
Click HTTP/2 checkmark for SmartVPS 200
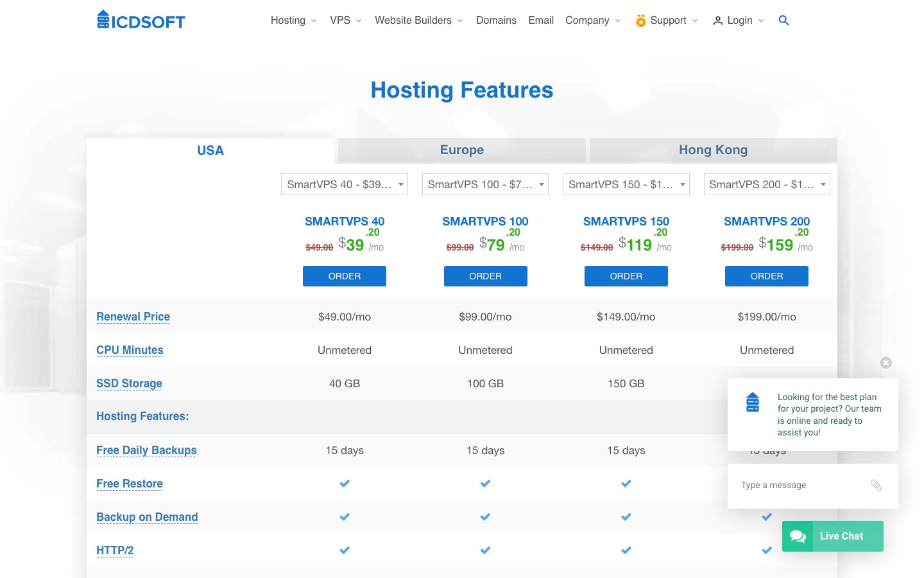coord(767,550)
